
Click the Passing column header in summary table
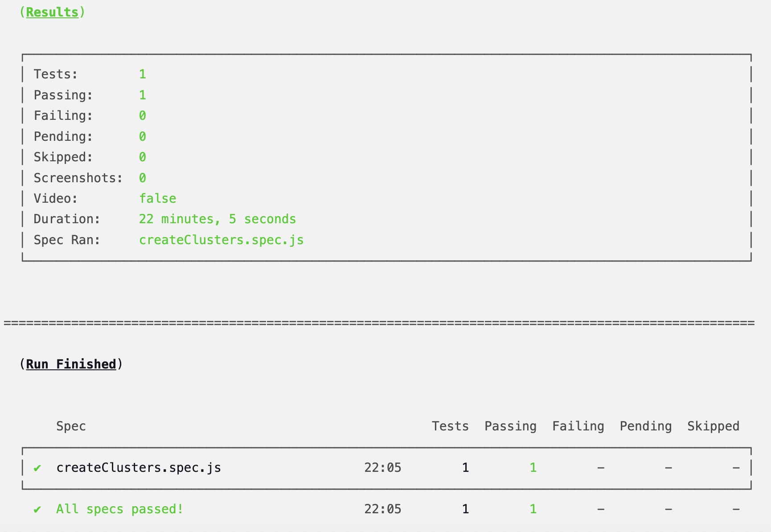point(510,426)
